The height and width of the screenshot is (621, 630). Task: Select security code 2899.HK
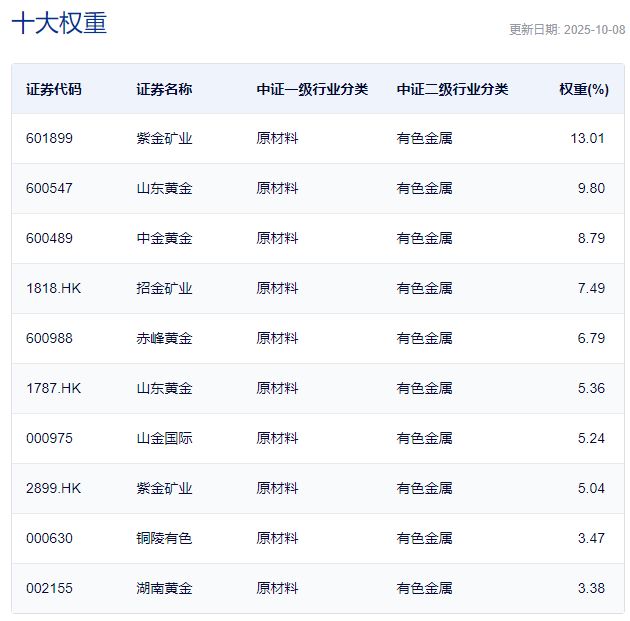click(53, 488)
